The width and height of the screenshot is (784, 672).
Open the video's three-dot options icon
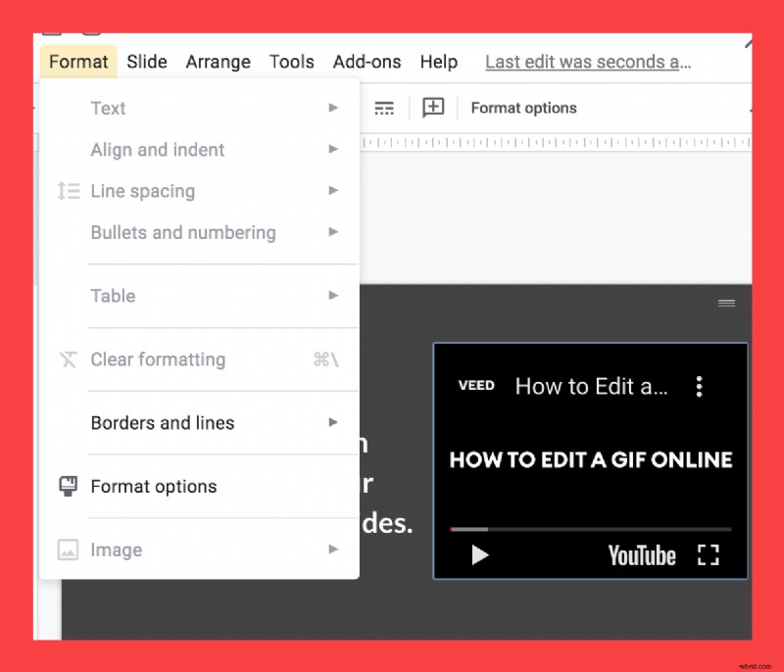pyautogui.click(x=700, y=386)
